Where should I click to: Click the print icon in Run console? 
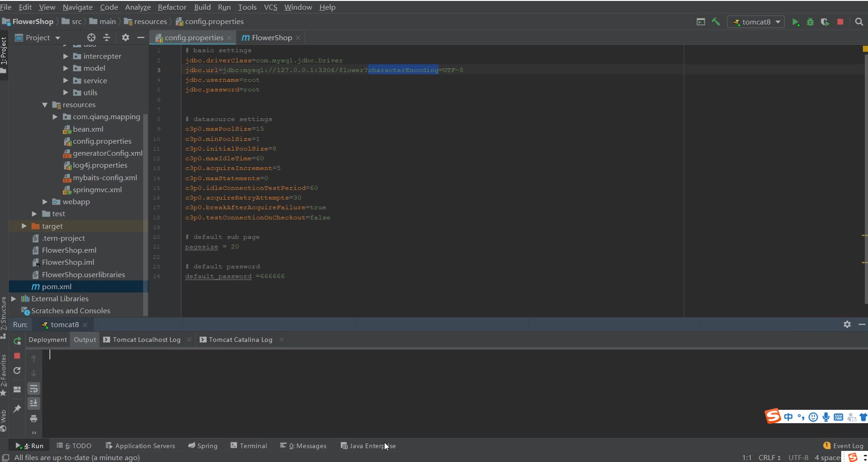pos(34,419)
